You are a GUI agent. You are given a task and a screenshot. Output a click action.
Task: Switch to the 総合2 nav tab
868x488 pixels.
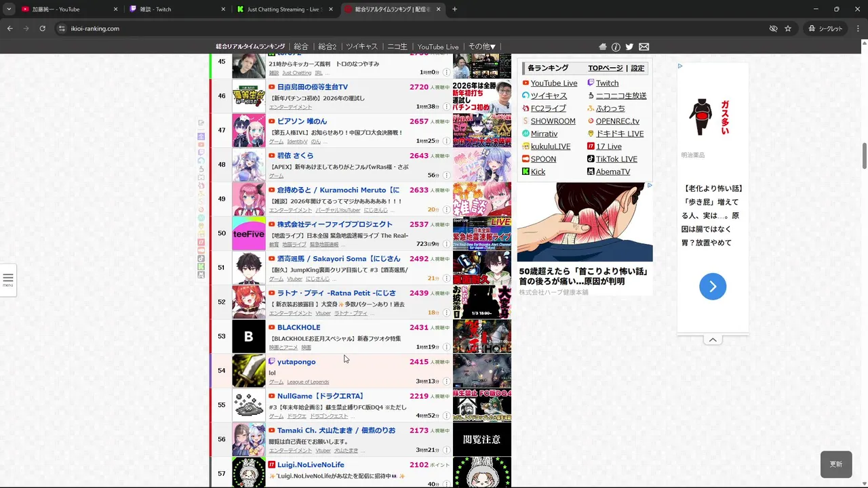click(x=327, y=47)
